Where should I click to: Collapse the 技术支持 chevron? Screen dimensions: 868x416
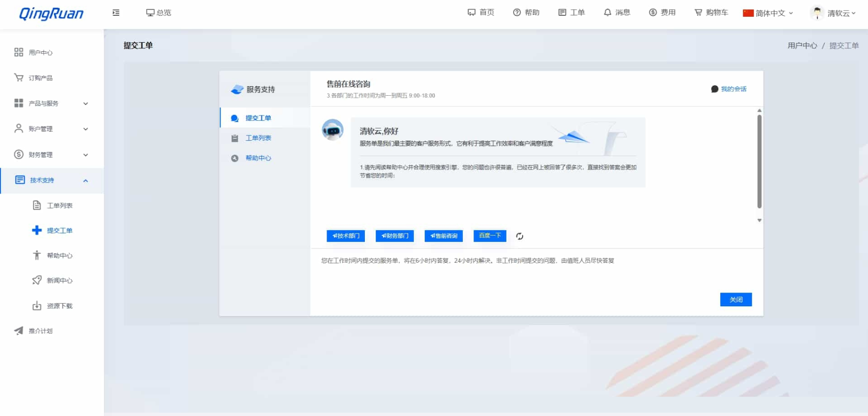click(x=86, y=180)
